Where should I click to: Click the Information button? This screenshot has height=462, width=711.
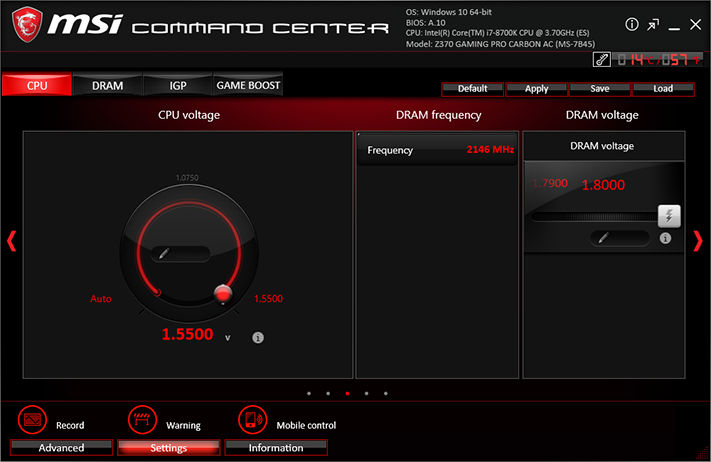[x=276, y=447]
